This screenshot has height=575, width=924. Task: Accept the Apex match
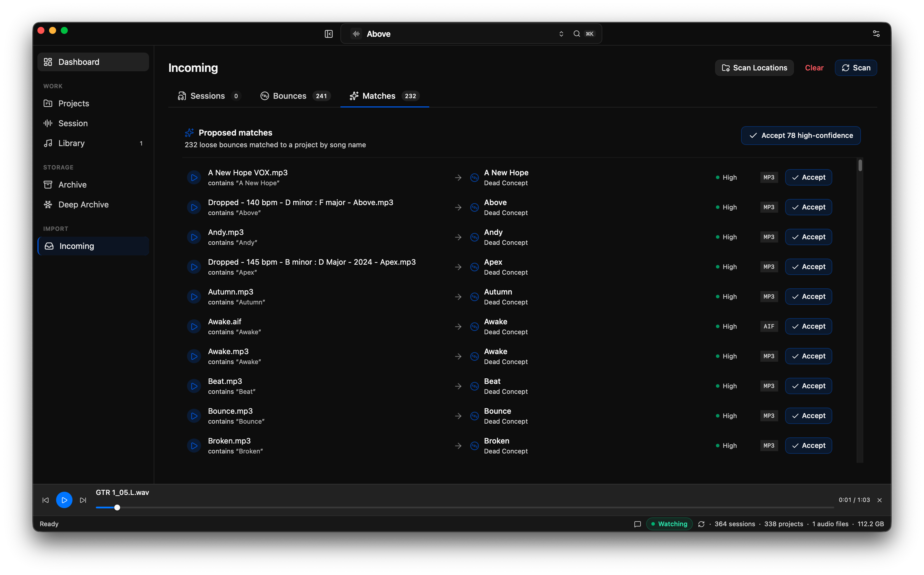808,266
